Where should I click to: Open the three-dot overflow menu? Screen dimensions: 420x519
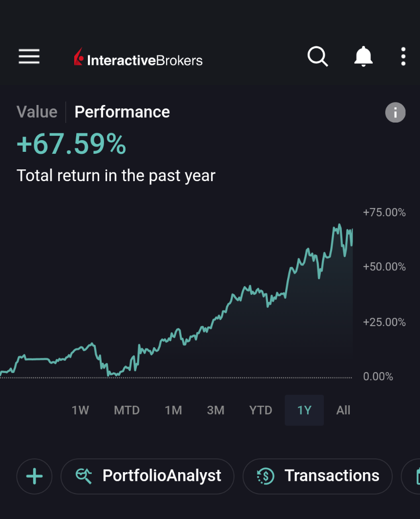pos(403,57)
